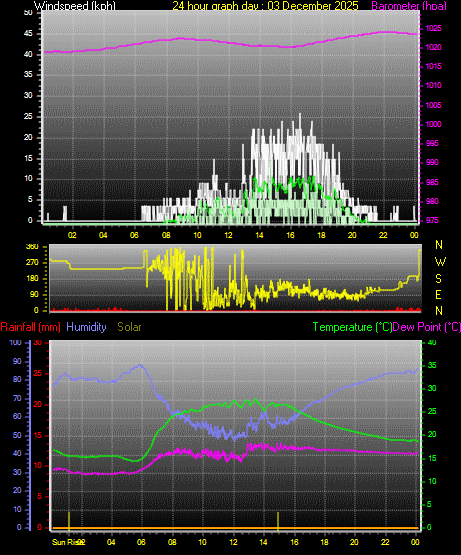Click the 1010 barometer axis value

pyautogui.click(x=433, y=85)
